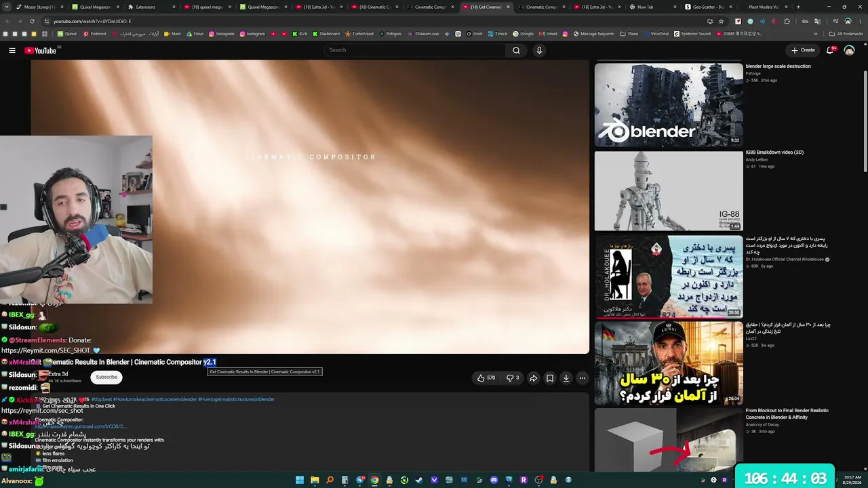Open a new browser tab
Viewport: 868px width, 488px height.
click(798, 7)
